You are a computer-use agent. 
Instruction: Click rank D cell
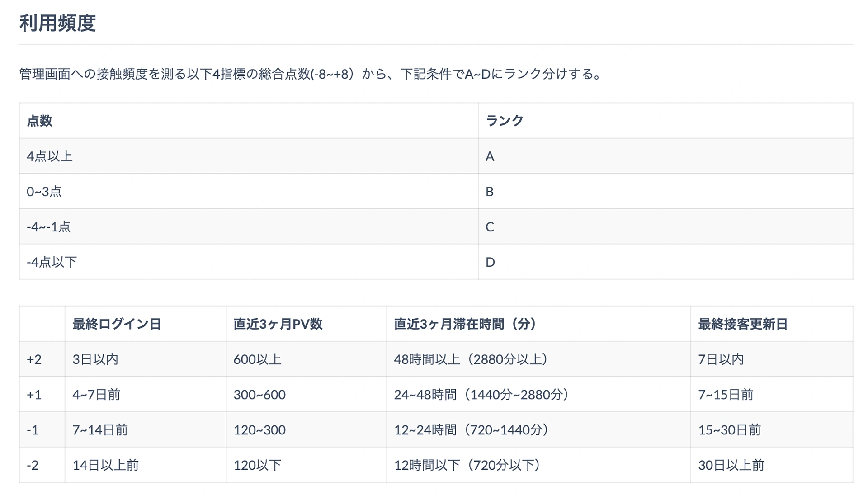pos(665,262)
